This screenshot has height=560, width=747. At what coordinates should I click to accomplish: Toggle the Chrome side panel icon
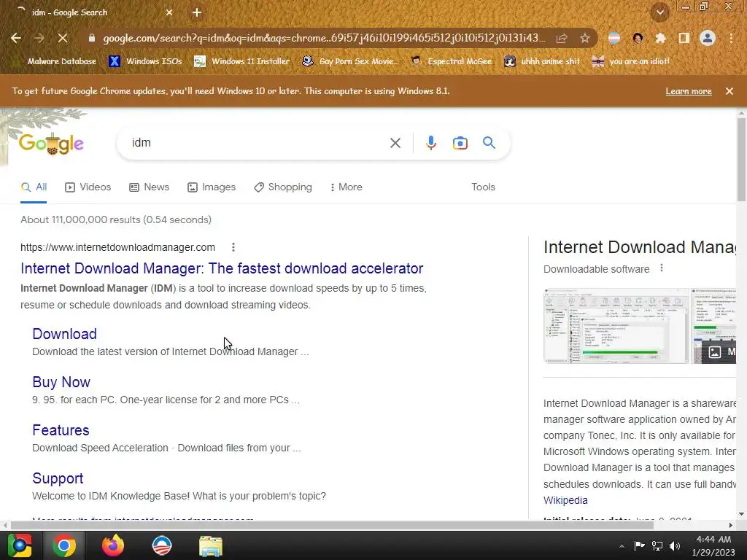point(684,38)
